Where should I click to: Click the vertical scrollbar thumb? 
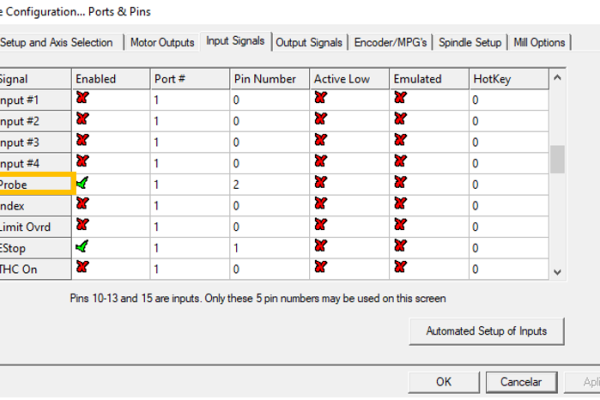pyautogui.click(x=558, y=159)
